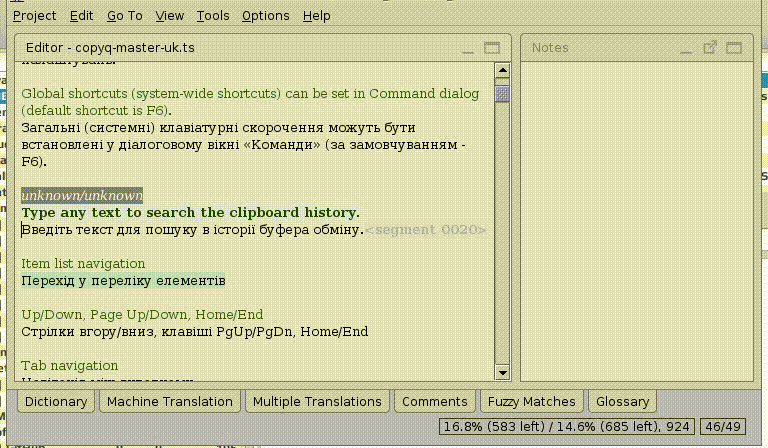Show the Glossary pane

(x=622, y=402)
